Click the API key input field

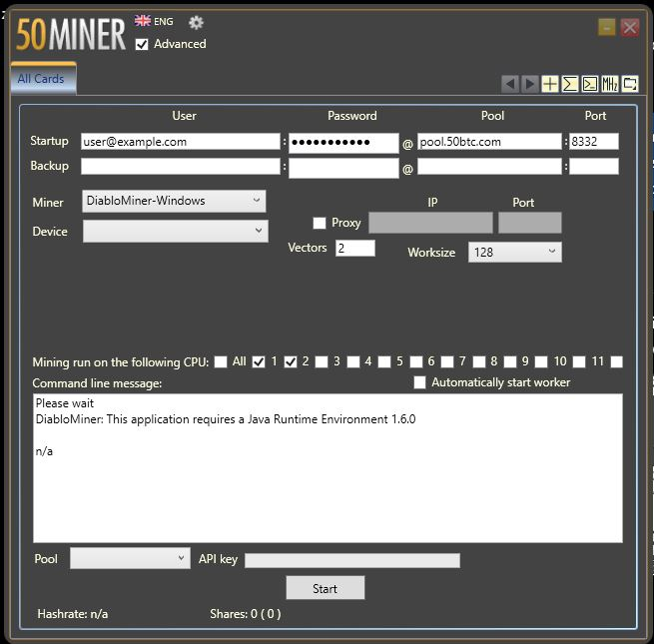click(x=352, y=560)
